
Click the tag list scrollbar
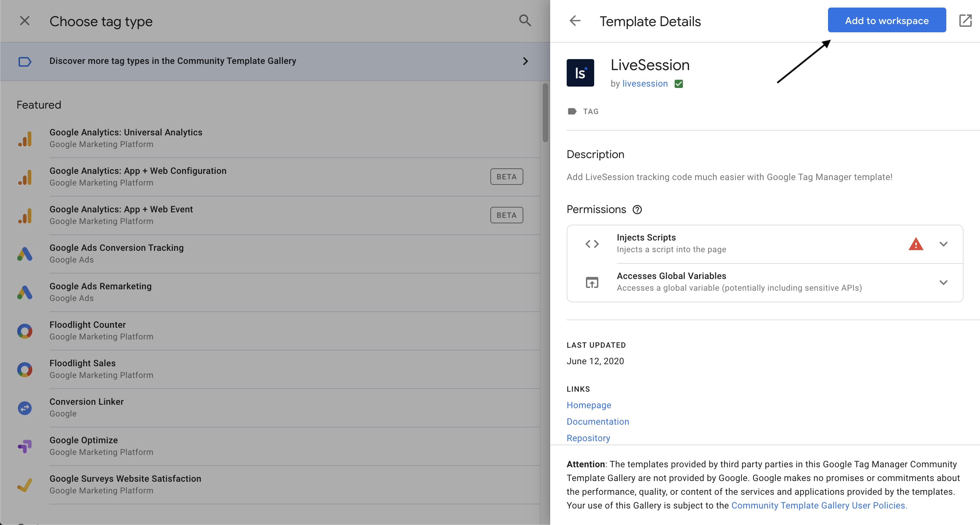pyautogui.click(x=545, y=113)
